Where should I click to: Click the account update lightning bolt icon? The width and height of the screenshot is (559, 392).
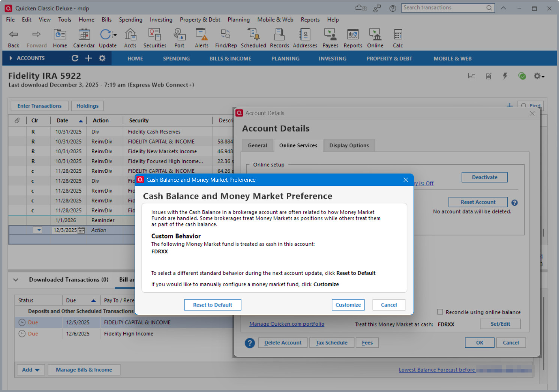tap(505, 76)
